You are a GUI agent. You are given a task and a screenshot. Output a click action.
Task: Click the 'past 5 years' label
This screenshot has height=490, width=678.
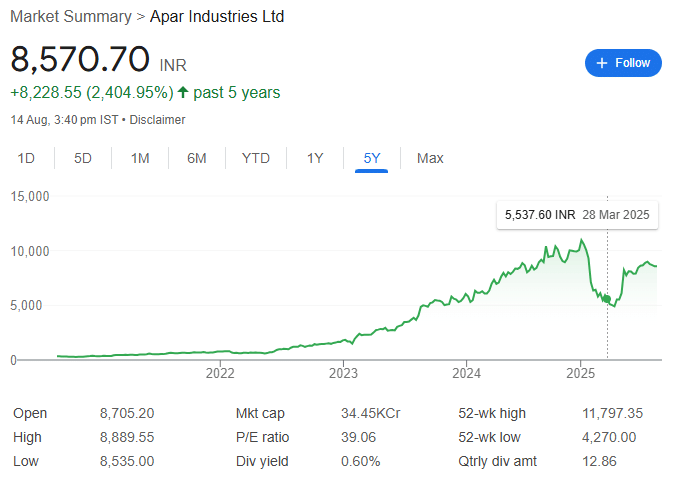tap(237, 93)
